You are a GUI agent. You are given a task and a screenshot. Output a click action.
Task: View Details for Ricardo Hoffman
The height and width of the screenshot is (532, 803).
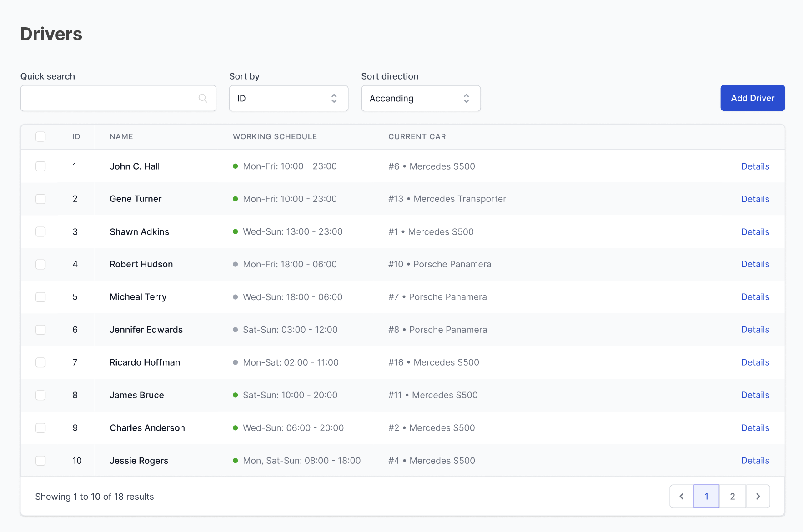point(755,362)
